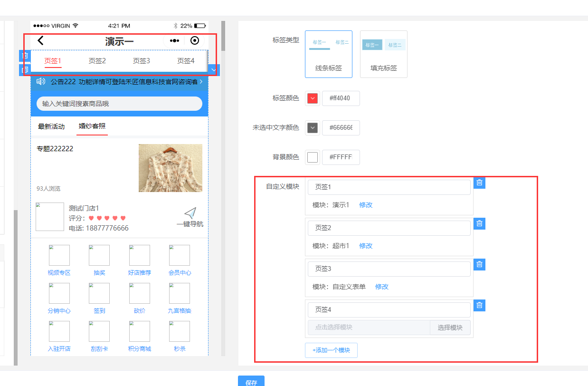The height and width of the screenshot is (386, 588).
Task: Switch to 页签2 tab in preview
Action: (97, 61)
